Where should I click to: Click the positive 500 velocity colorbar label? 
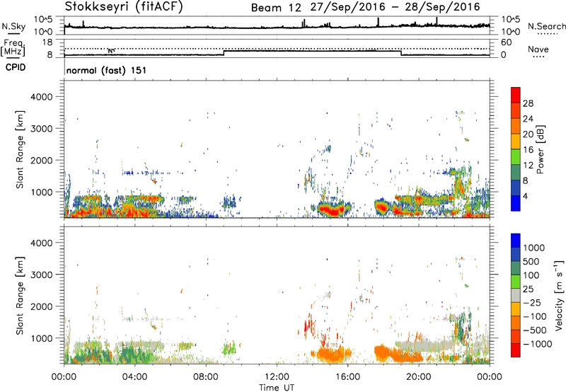click(x=531, y=262)
